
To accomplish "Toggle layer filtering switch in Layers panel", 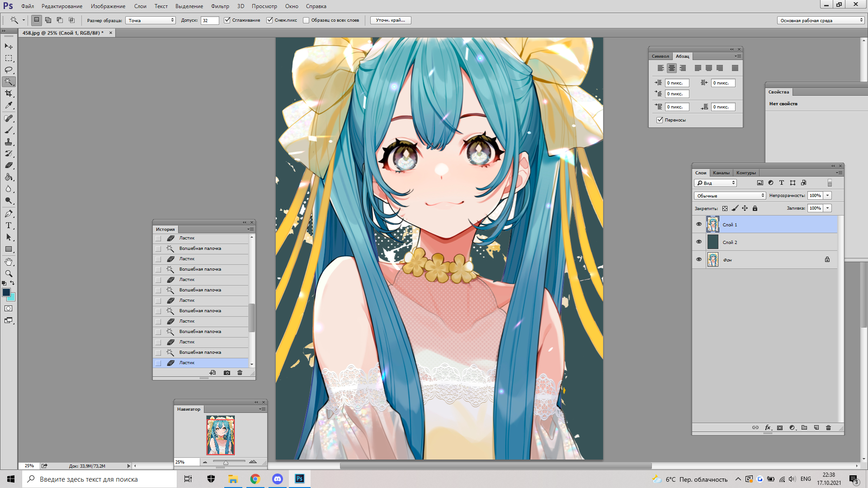I will pos(830,183).
